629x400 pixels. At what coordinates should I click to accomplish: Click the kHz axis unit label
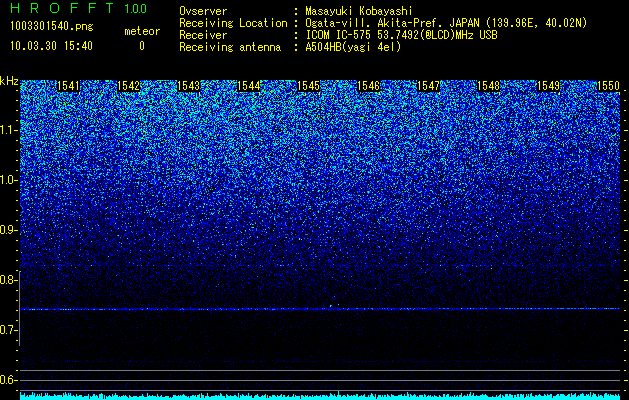pyautogui.click(x=9, y=81)
